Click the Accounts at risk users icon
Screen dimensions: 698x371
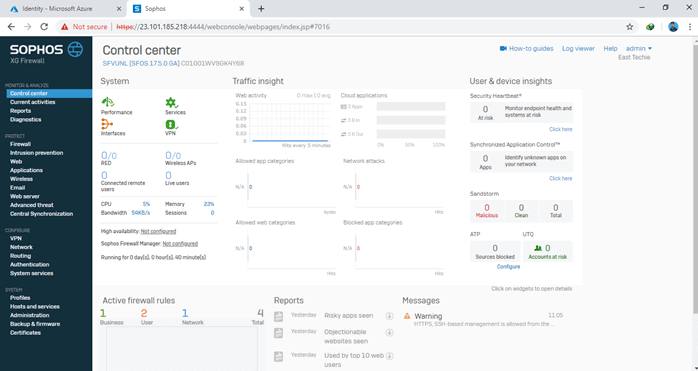pyautogui.click(x=538, y=249)
